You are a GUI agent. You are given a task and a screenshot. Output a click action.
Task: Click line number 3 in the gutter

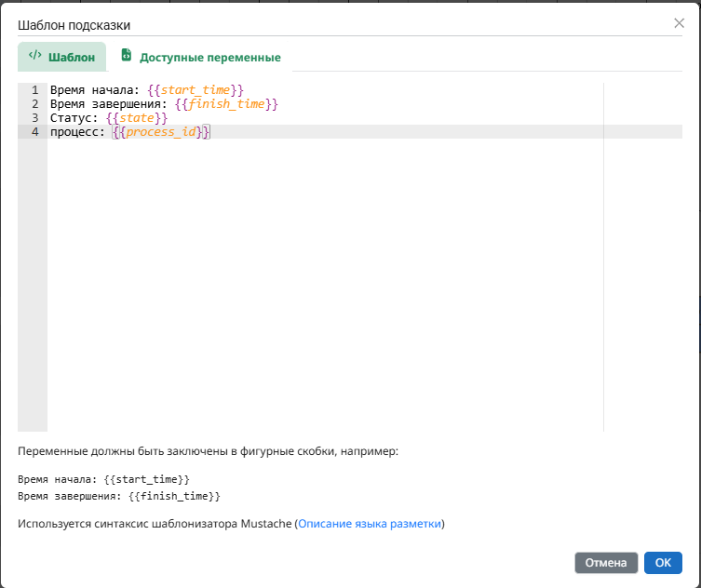coord(34,118)
